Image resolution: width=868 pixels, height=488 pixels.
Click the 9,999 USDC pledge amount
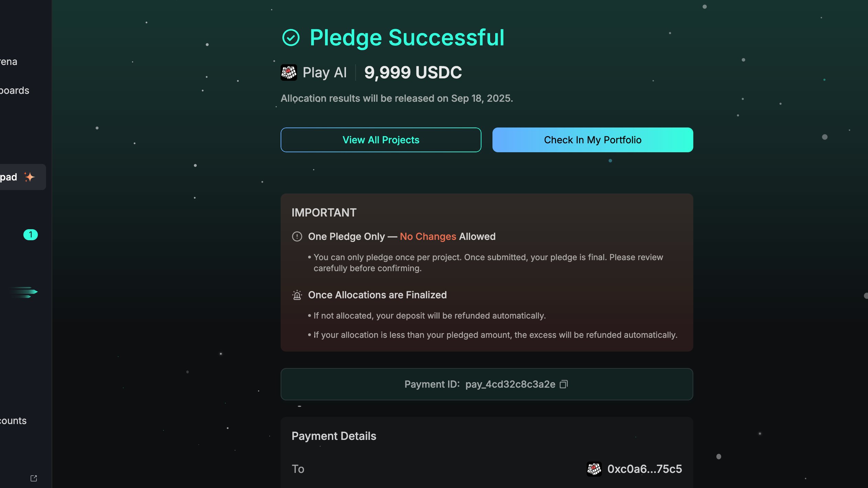[x=413, y=73]
